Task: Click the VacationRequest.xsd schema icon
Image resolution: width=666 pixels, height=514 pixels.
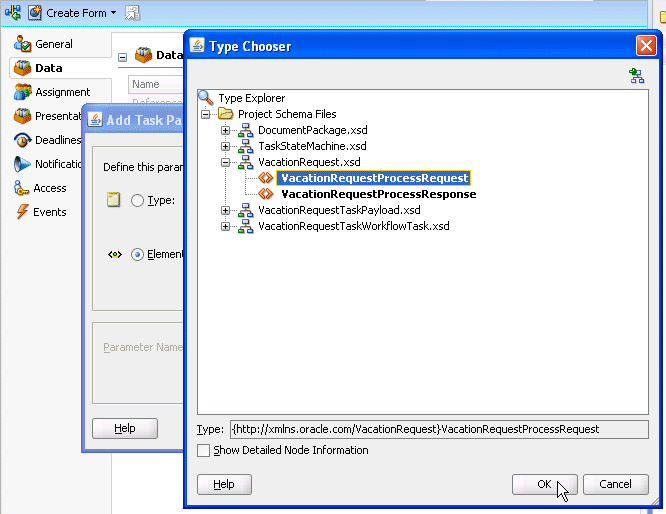Action: (246, 162)
